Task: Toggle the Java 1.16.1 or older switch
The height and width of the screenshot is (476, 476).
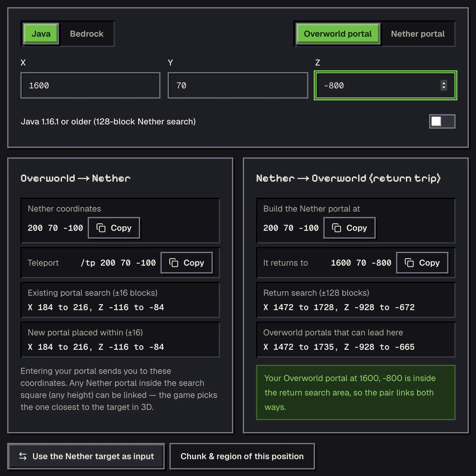Action: pos(442,121)
